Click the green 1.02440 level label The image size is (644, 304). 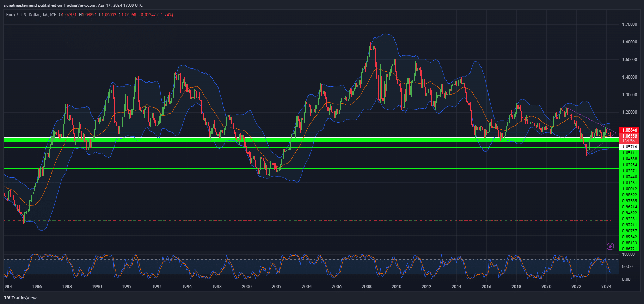tap(630, 177)
